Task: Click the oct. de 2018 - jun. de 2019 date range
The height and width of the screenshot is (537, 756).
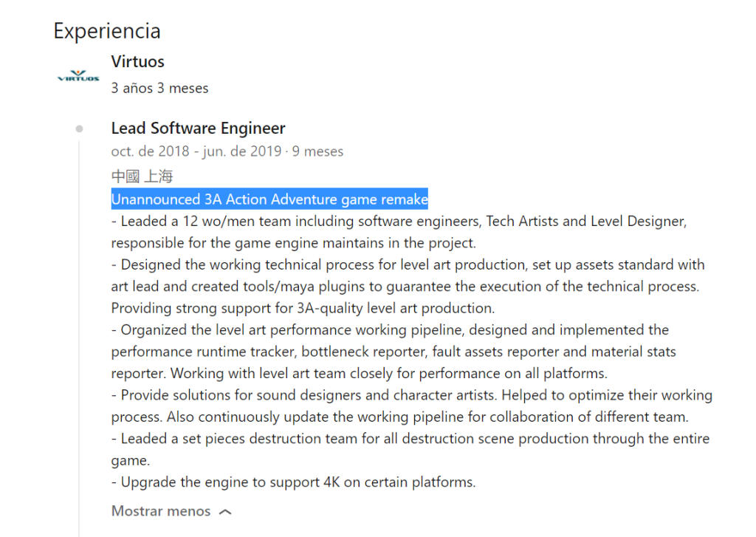Action: click(196, 151)
